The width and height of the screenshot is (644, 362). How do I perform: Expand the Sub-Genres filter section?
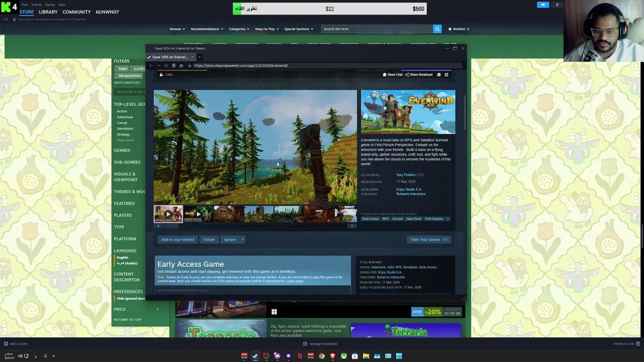[127, 162]
